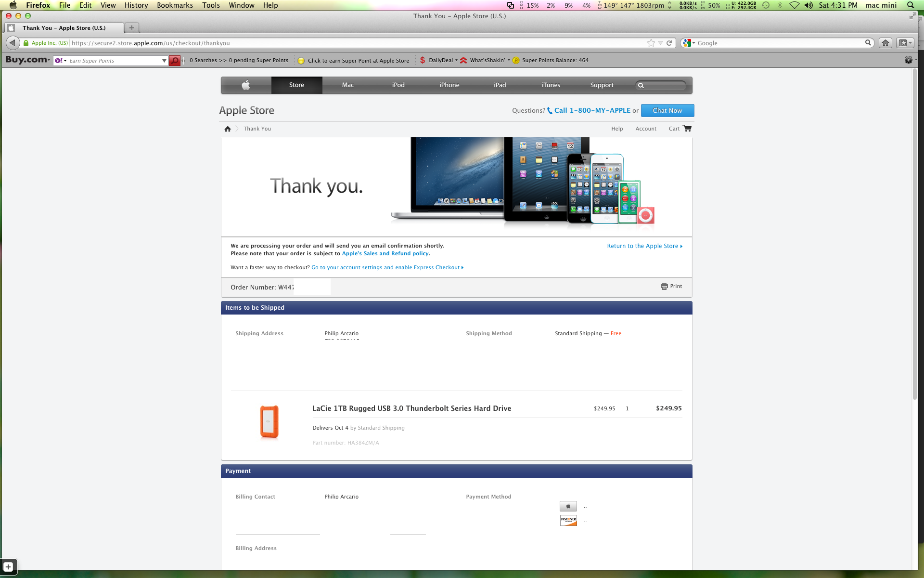Open the Firefox History menu
The image size is (924, 578).
click(136, 5)
